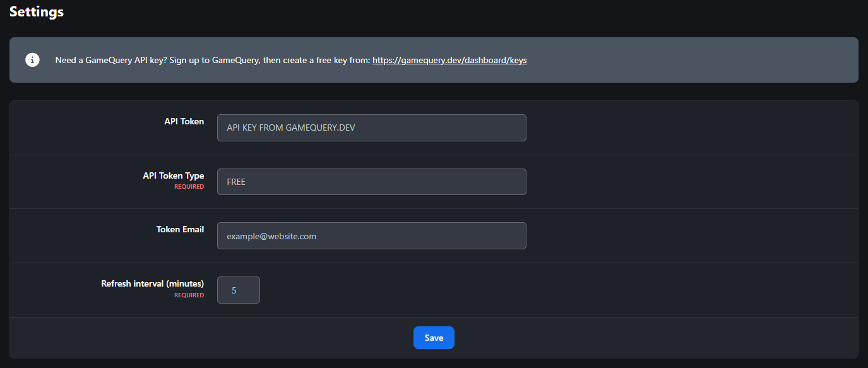Click the "API Token" label
The height and width of the screenshot is (368, 868).
pyautogui.click(x=184, y=121)
